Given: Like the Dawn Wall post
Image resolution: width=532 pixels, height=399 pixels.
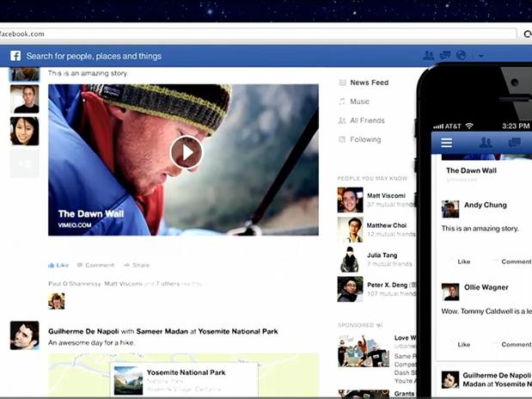Looking at the screenshot, I should point(62,265).
